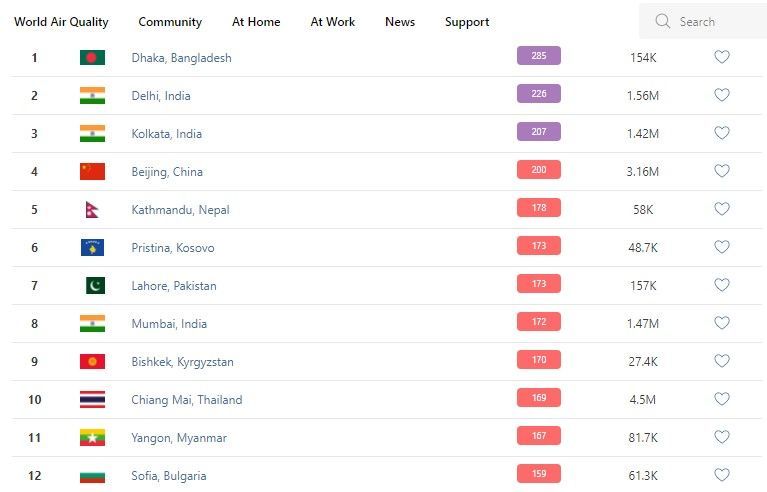Open the World Air Quality menu
Image resolution: width=767 pixels, height=492 pixels.
61,22
